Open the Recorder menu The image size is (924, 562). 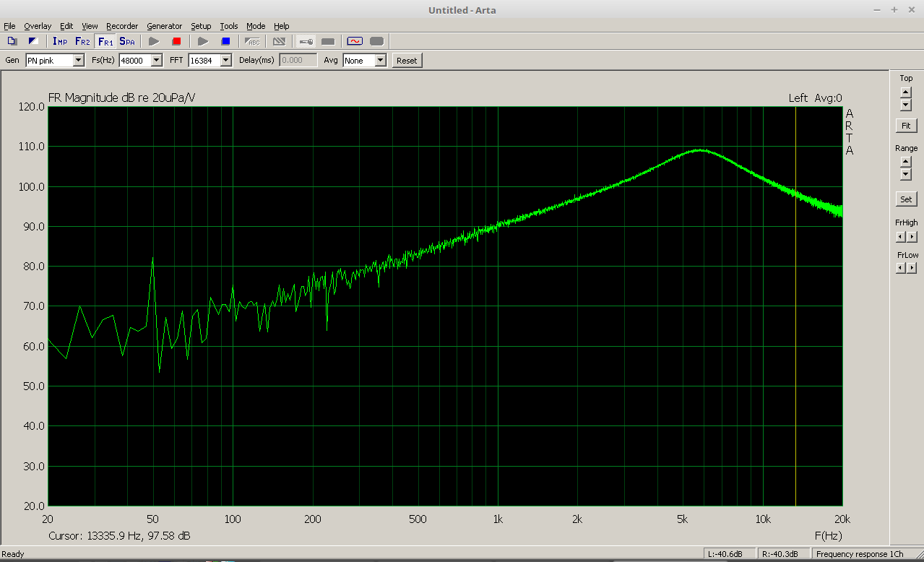[122, 26]
